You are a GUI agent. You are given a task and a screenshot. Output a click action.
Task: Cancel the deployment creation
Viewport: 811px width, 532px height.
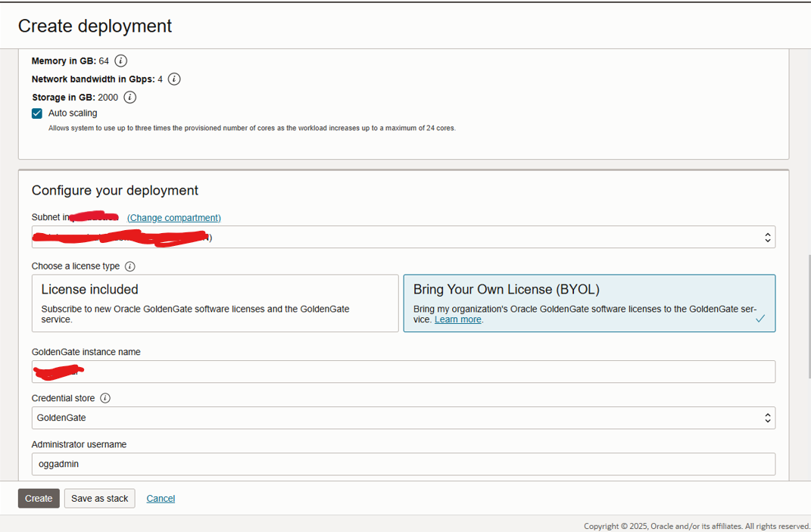click(x=161, y=499)
